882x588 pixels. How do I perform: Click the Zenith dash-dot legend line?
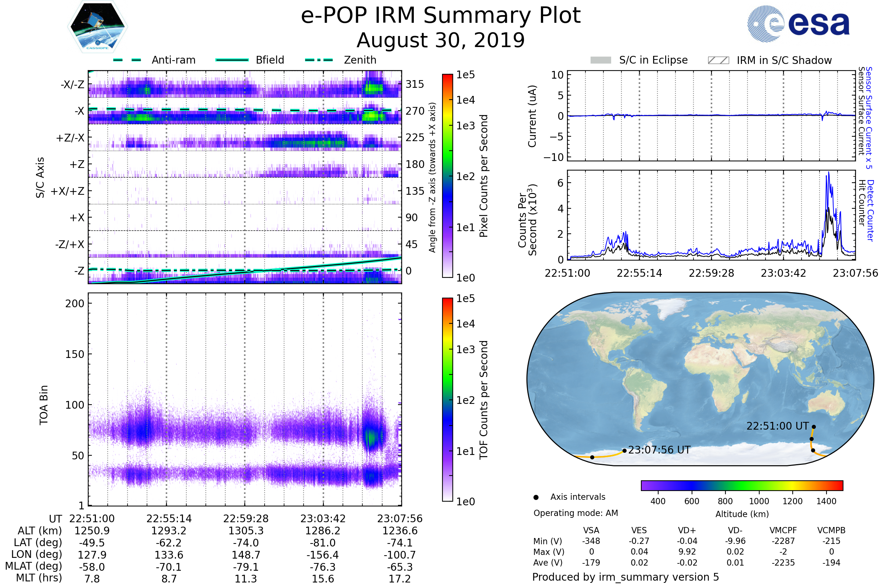pyautogui.click(x=319, y=60)
